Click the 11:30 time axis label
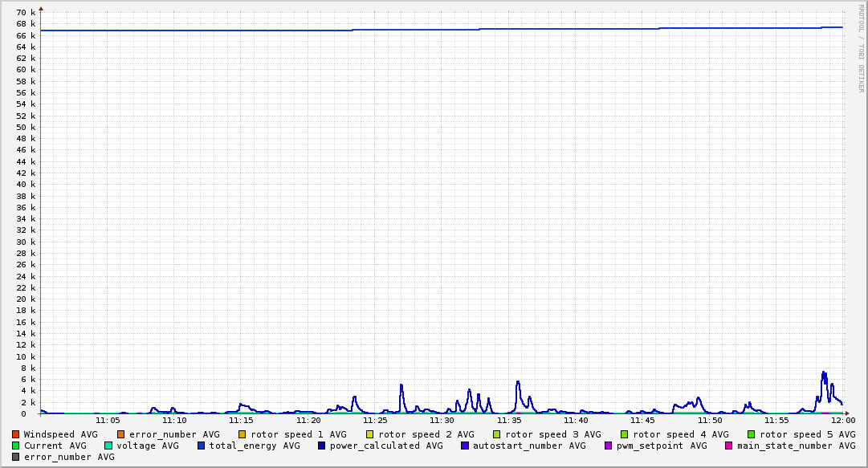The width and height of the screenshot is (868, 468). (442, 420)
